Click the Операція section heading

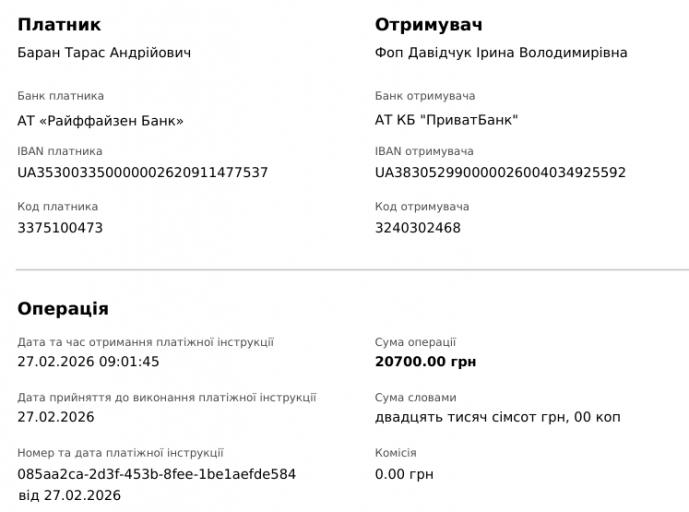(x=63, y=309)
